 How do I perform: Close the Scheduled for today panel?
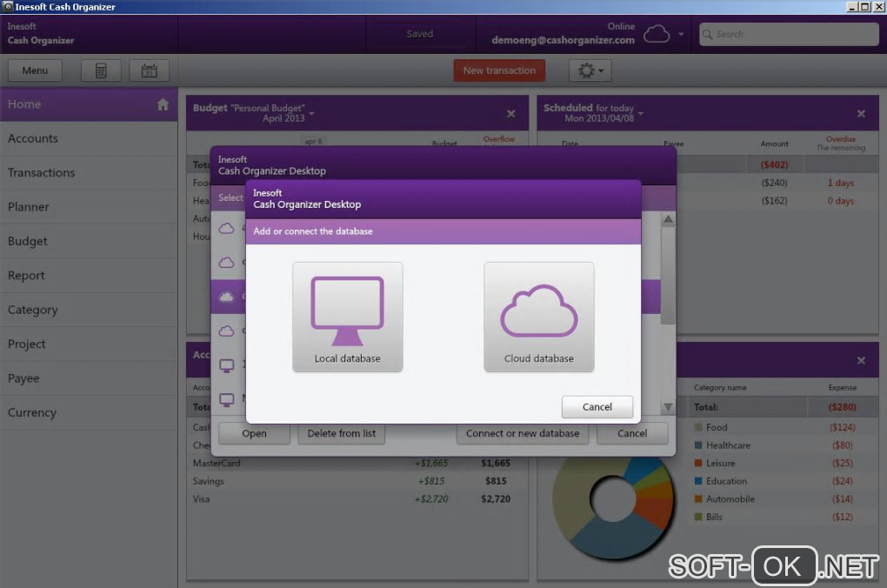(x=861, y=114)
